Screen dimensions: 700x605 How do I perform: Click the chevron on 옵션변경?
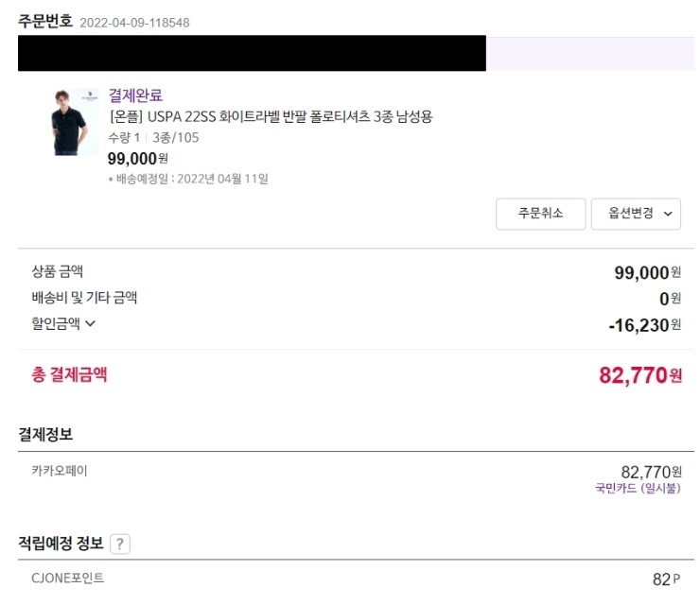[x=669, y=215]
